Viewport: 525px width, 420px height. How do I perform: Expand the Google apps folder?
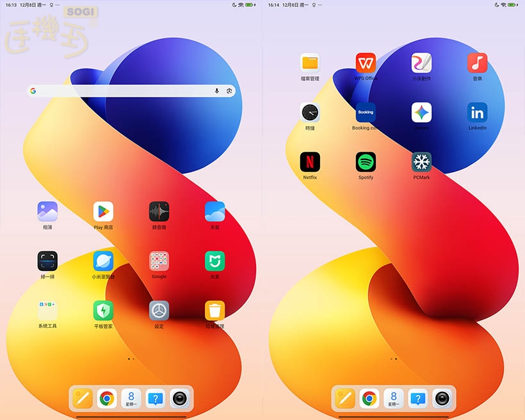158,261
